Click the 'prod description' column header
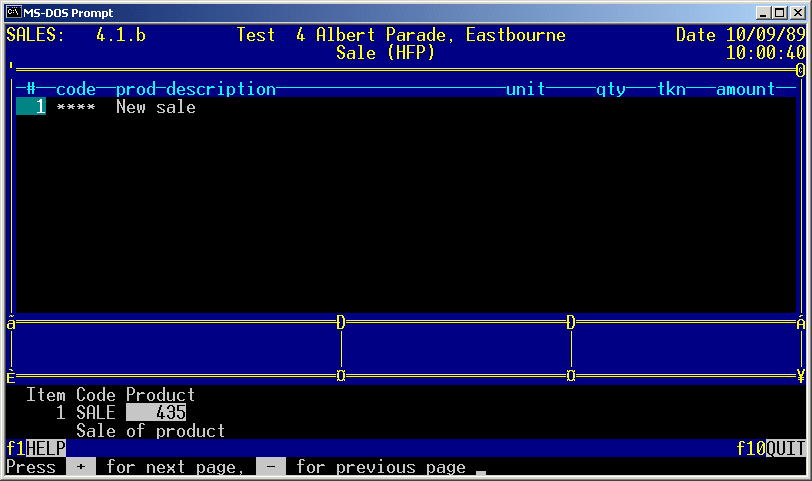Viewport: 812px width, 481px height. point(195,89)
